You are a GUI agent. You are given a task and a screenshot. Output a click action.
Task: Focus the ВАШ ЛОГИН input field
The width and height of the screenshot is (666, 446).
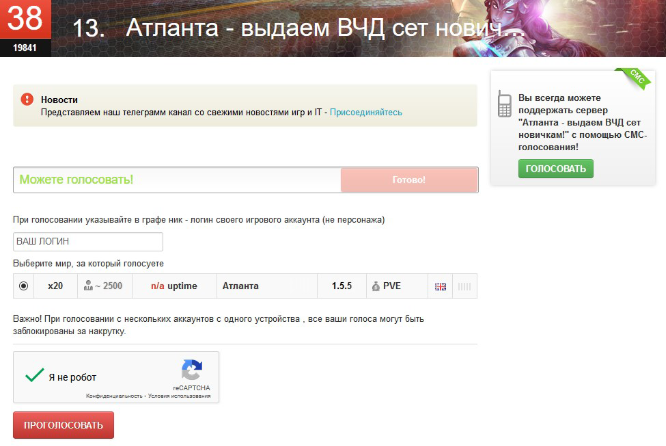[88, 241]
